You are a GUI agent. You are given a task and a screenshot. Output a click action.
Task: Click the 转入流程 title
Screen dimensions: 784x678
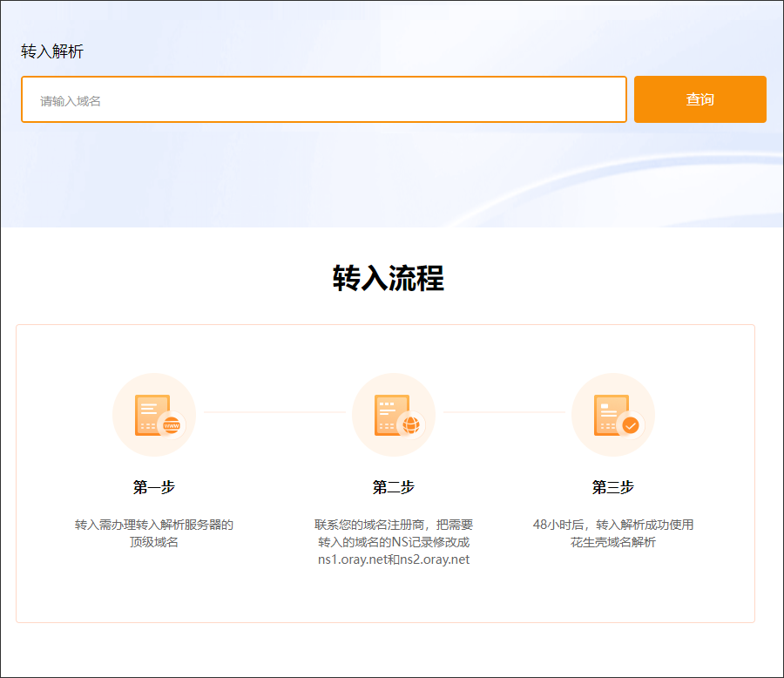point(389,278)
